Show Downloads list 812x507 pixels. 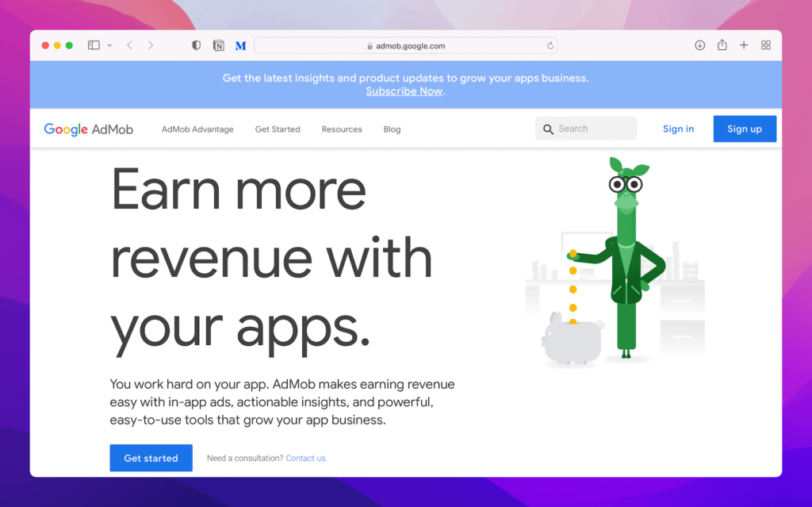tap(699, 45)
